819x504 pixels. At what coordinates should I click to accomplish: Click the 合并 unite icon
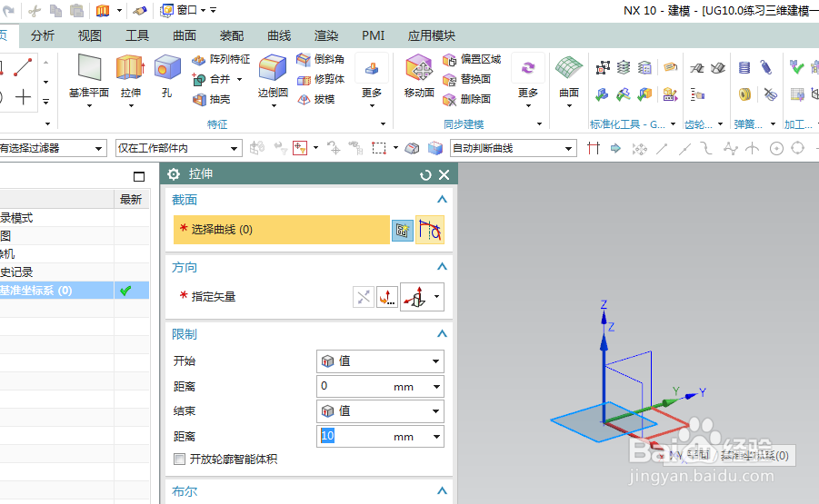[x=198, y=80]
